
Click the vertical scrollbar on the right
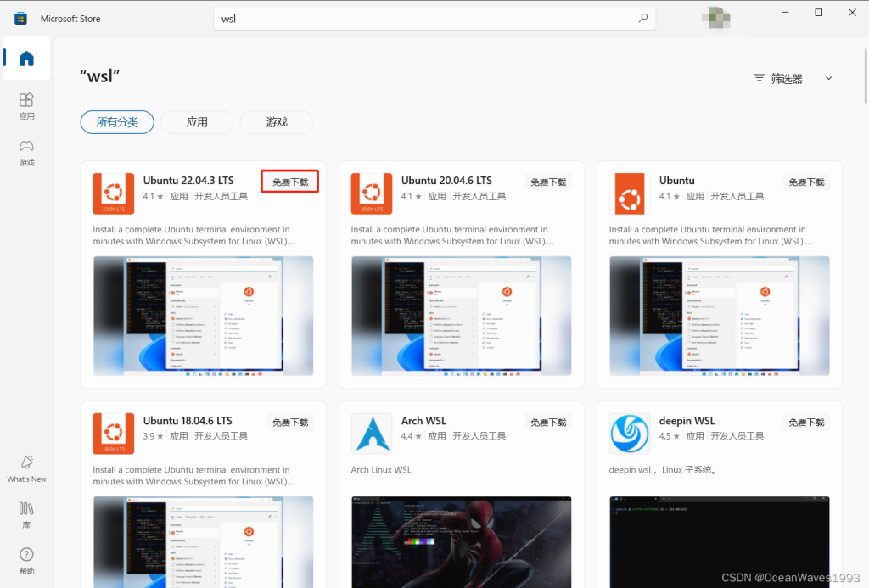coord(866,76)
